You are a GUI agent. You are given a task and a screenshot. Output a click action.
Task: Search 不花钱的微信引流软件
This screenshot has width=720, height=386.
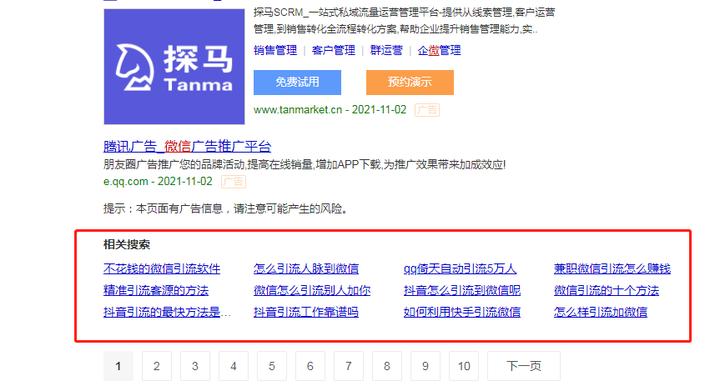[162, 269]
